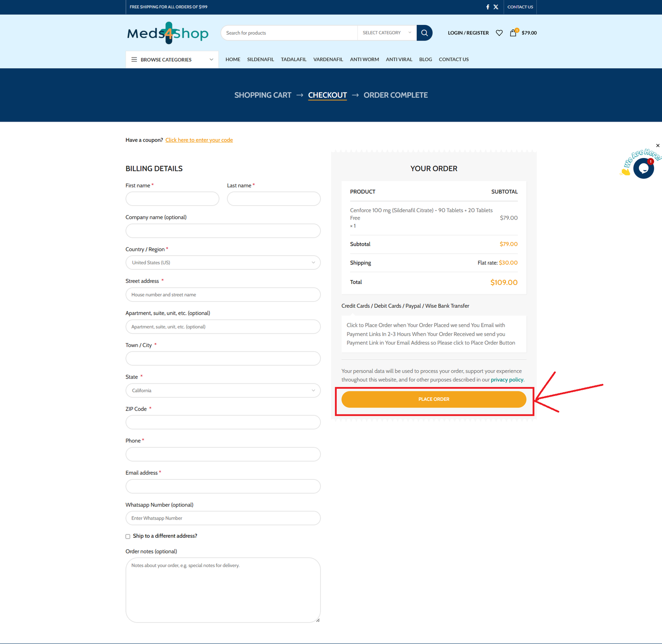The height and width of the screenshot is (644, 662).
Task: Open the Anti Worm menu item
Action: click(365, 60)
